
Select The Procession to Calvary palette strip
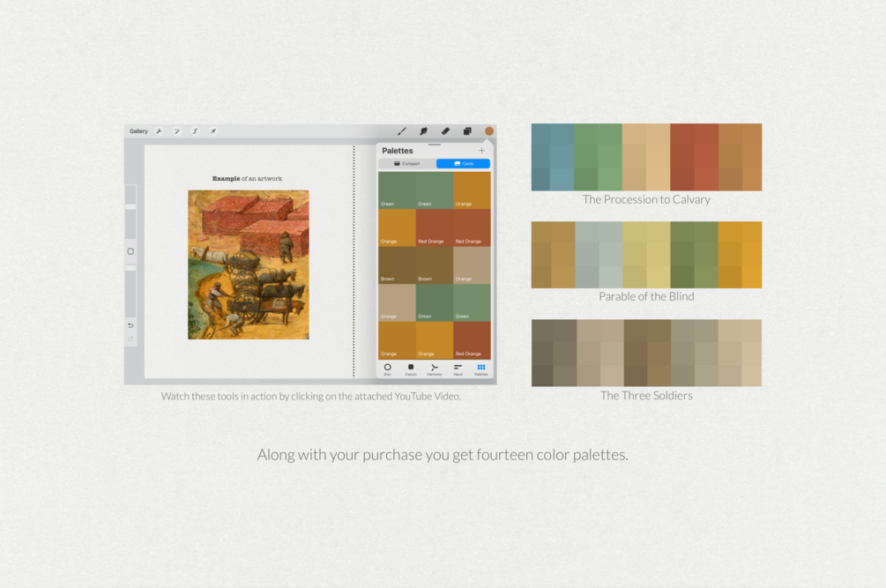(x=646, y=157)
